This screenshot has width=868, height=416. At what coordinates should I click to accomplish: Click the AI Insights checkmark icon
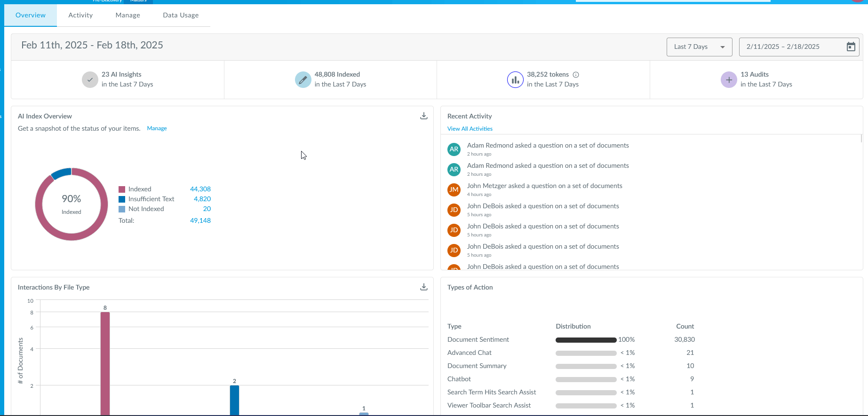pyautogui.click(x=90, y=80)
